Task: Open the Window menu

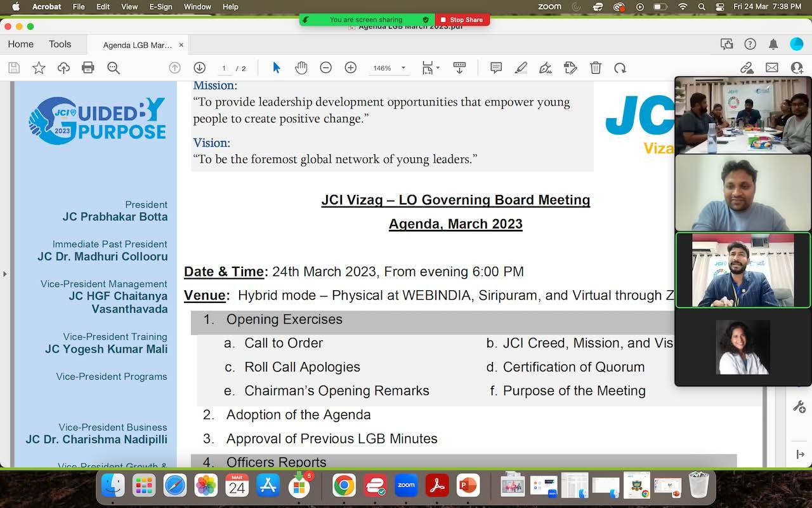Action: point(197,7)
